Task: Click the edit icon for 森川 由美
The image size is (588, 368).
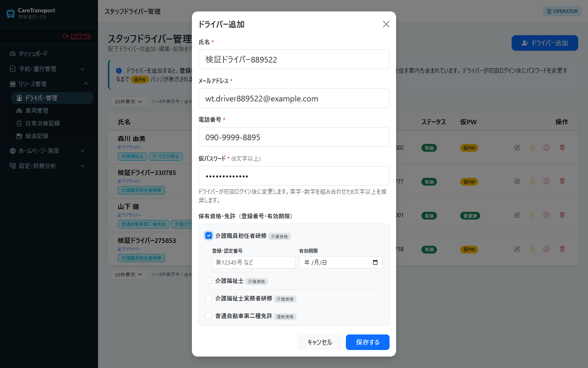Action: (x=517, y=148)
